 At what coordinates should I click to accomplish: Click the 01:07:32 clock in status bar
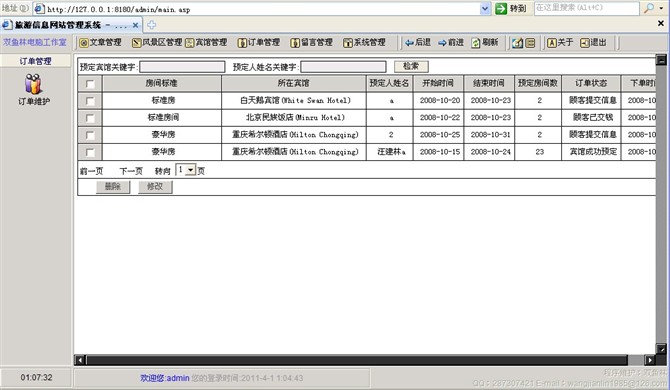36,378
